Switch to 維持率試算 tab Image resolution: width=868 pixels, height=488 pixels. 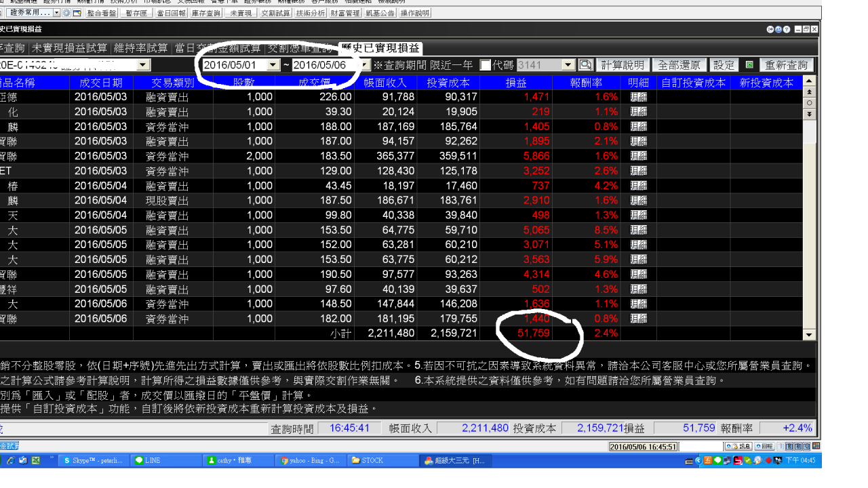pyautogui.click(x=141, y=48)
